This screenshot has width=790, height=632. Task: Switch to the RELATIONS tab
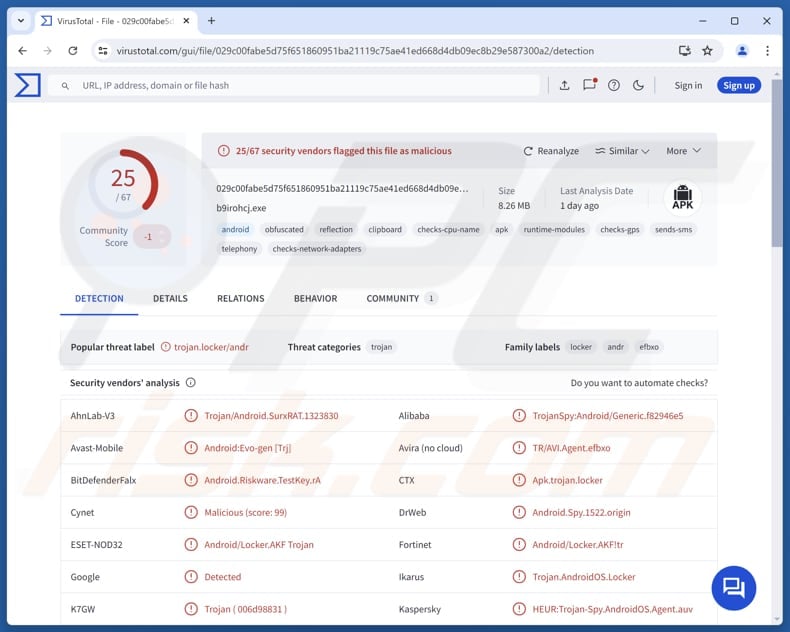pos(241,298)
